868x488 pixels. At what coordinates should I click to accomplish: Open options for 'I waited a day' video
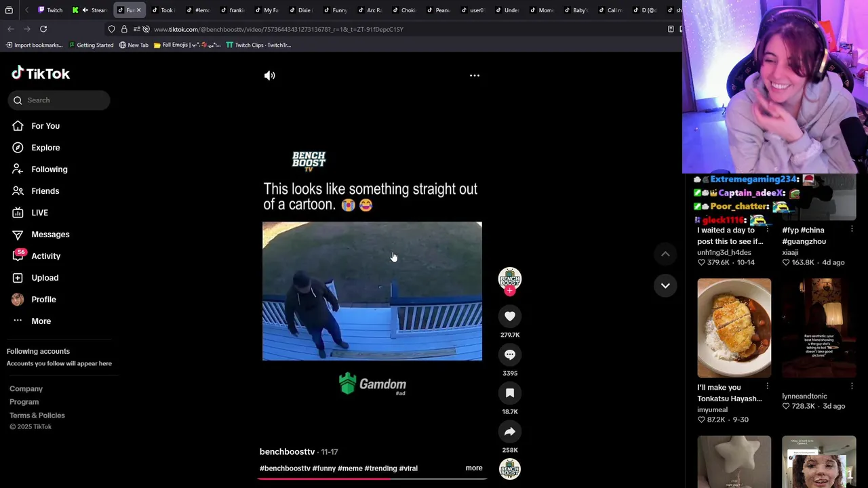click(767, 230)
